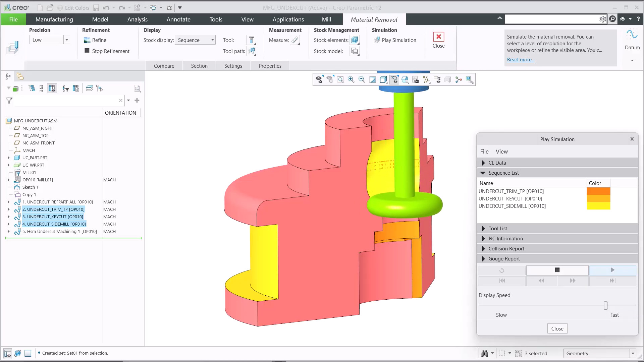
Task: Click the Refine icon in Refinement group
Action: [87, 40]
